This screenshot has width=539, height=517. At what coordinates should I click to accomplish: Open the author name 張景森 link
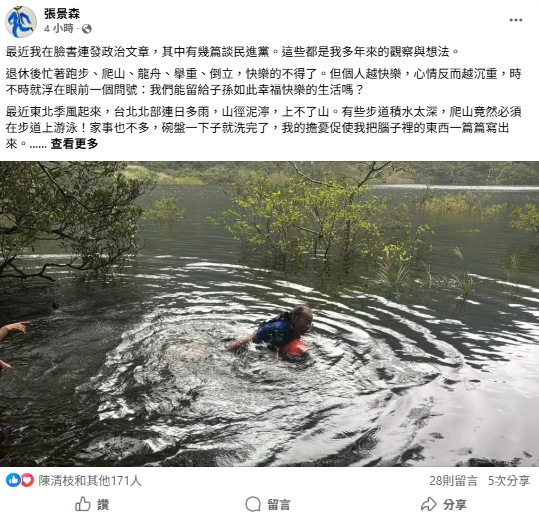(x=62, y=13)
